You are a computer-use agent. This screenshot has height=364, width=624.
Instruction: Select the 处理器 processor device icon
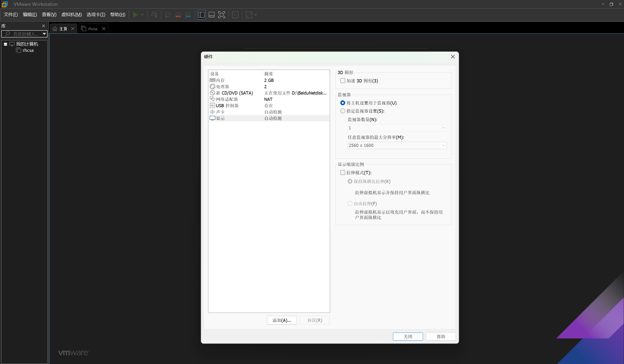[x=212, y=86]
